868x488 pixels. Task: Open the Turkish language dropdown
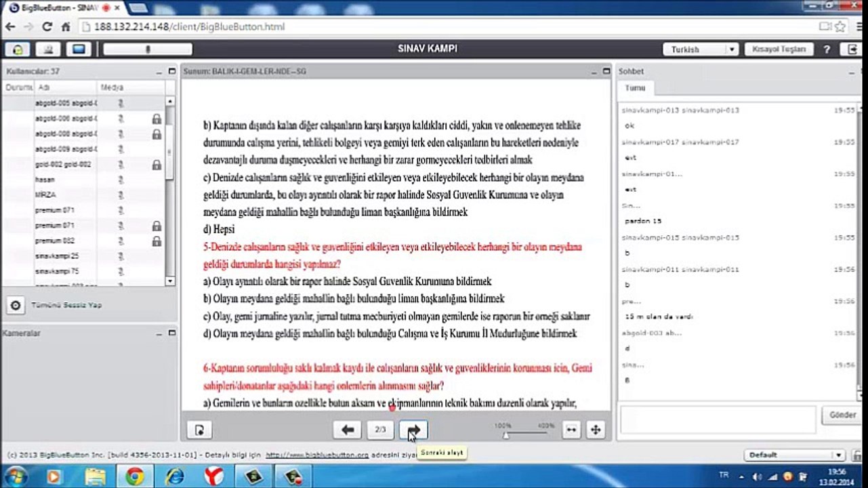(701, 49)
